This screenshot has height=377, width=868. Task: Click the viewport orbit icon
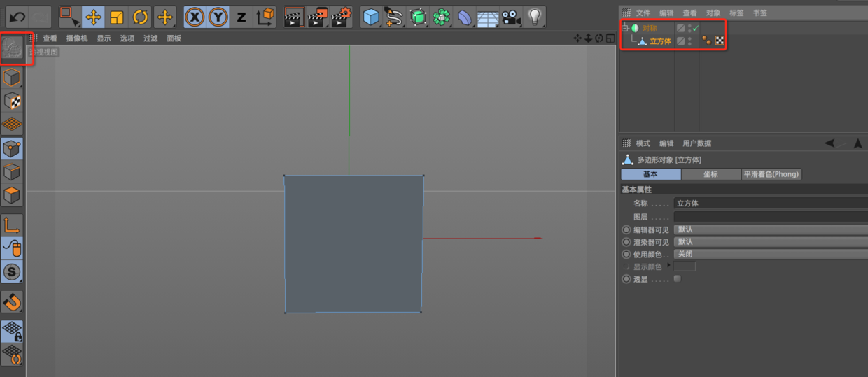pyautogui.click(x=599, y=38)
